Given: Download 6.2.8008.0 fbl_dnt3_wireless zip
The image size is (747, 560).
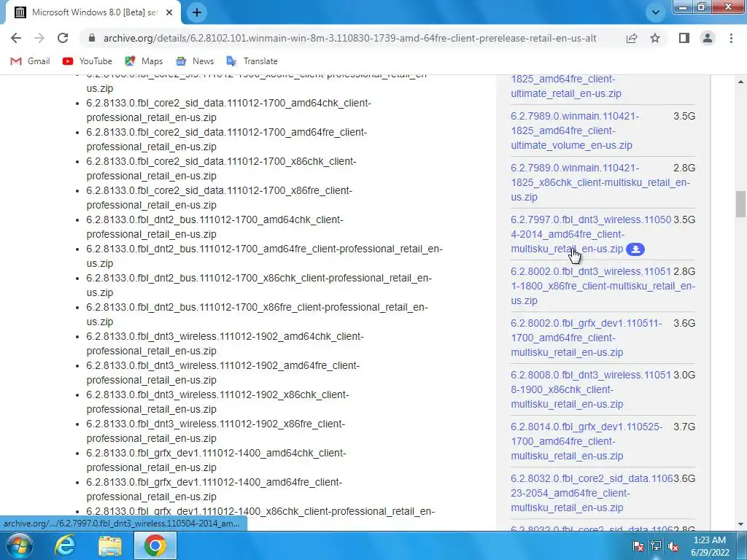Looking at the screenshot, I should 591,389.
